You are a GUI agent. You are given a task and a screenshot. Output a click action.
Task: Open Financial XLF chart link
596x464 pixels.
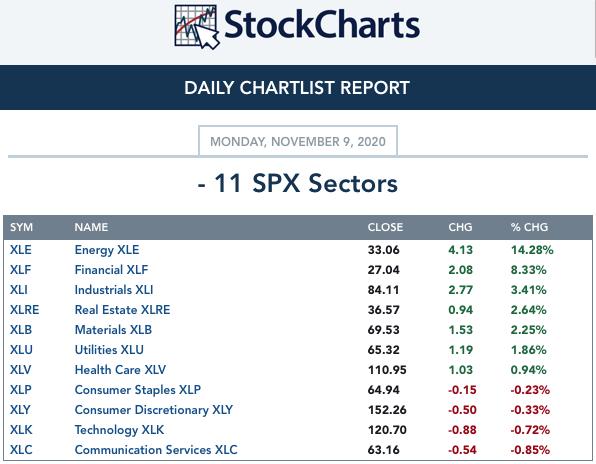point(111,270)
